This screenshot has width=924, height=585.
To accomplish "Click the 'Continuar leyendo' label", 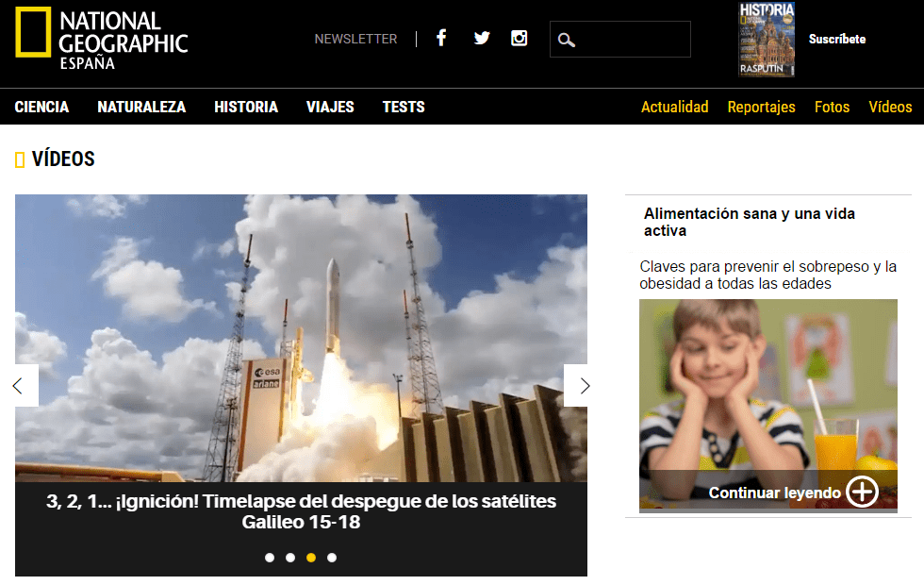I will pyautogui.click(x=774, y=493).
